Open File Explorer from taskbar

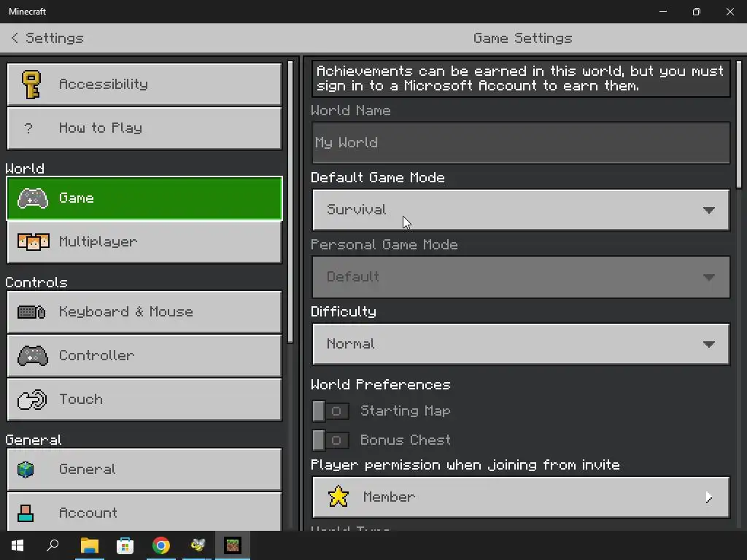click(x=89, y=545)
